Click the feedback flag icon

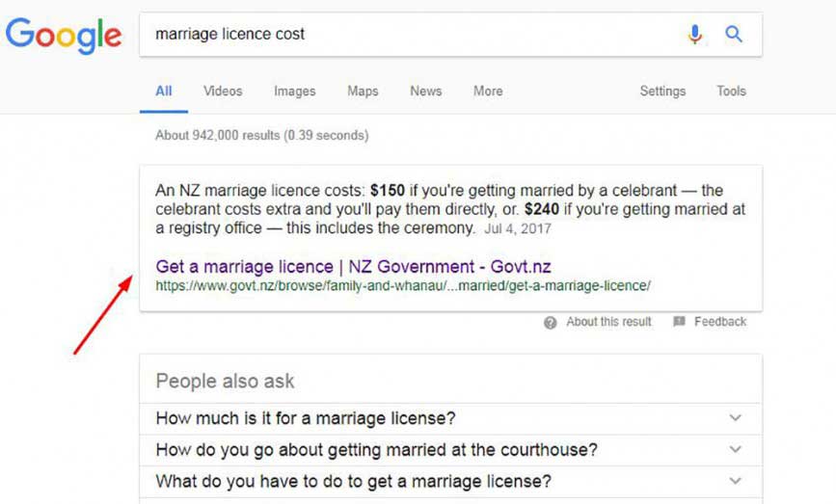pos(679,321)
